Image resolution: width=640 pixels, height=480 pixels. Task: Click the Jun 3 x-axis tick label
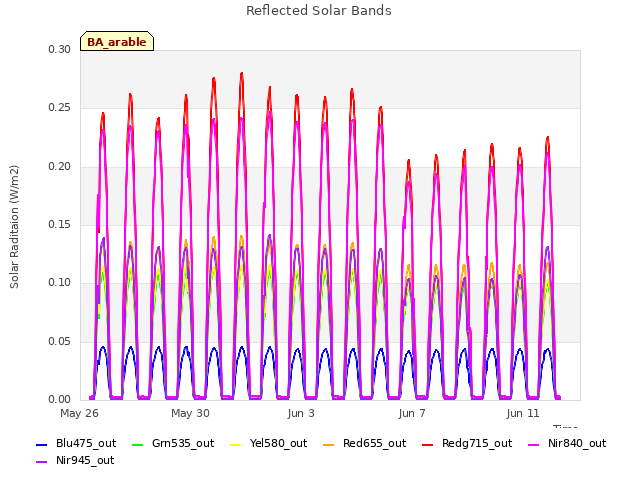click(301, 413)
